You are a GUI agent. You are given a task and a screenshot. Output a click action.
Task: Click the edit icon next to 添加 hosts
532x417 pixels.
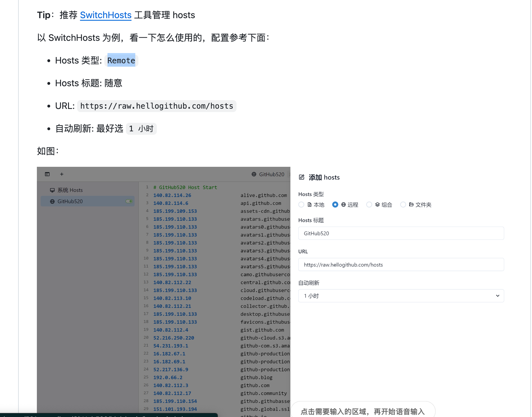tap(302, 177)
